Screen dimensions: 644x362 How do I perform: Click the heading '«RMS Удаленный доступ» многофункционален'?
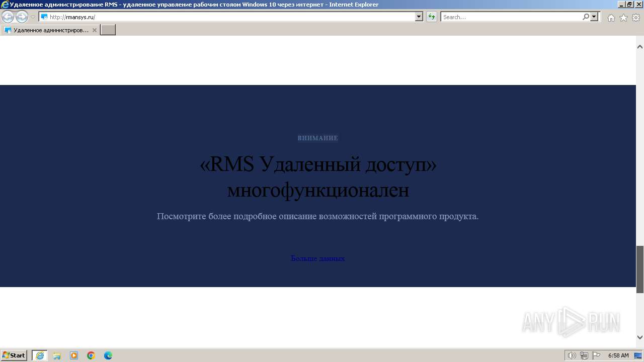pos(318,177)
